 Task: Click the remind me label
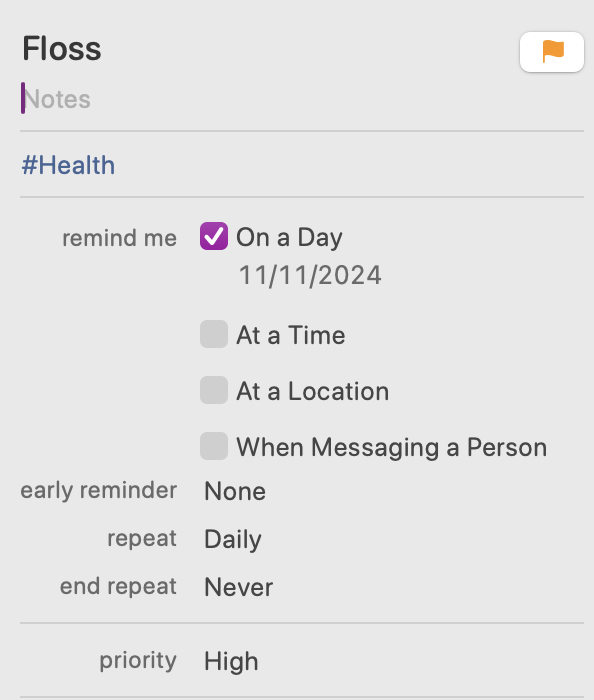[120, 238]
